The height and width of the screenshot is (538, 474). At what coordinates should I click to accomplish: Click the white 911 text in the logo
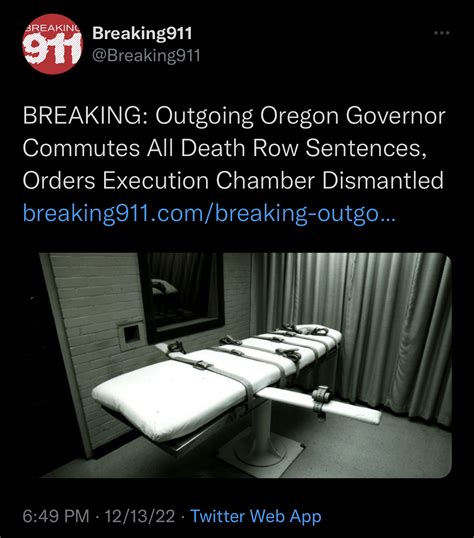tap(53, 48)
